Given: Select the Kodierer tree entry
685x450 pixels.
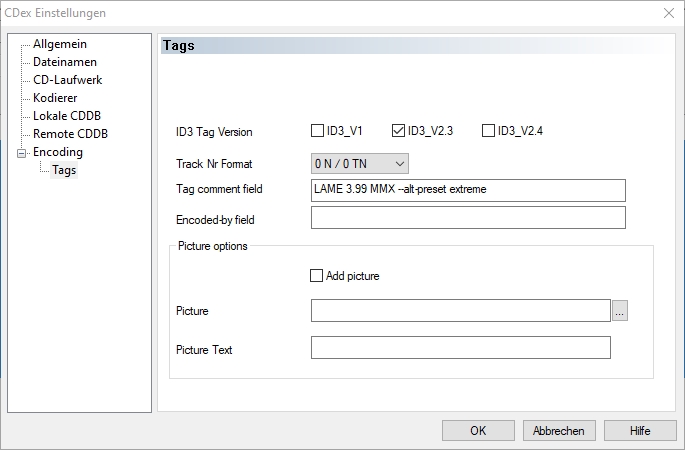Looking at the screenshot, I should coord(55,98).
